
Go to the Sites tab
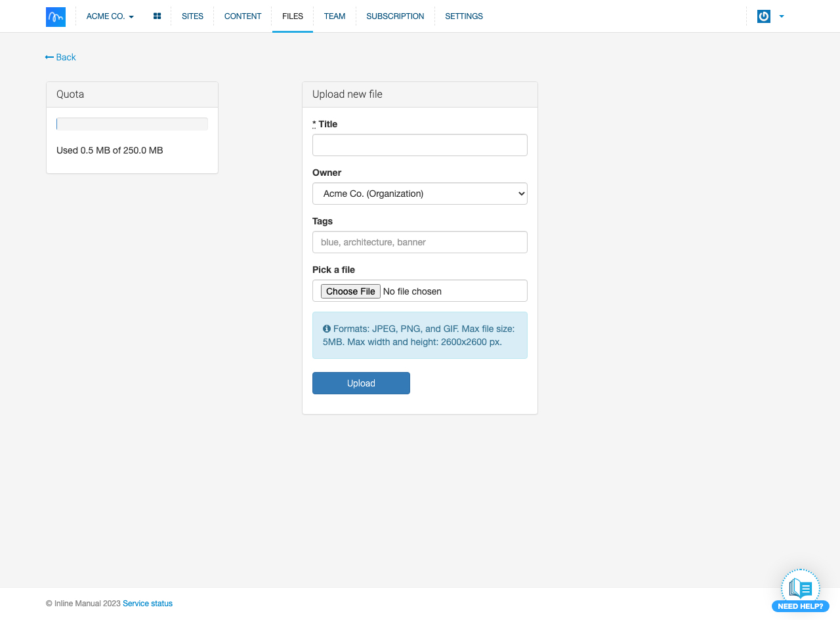192,16
